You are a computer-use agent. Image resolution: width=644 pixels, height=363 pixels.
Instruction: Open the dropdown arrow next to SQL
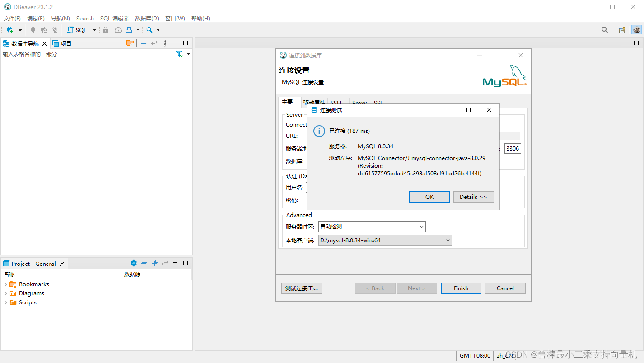point(94,30)
